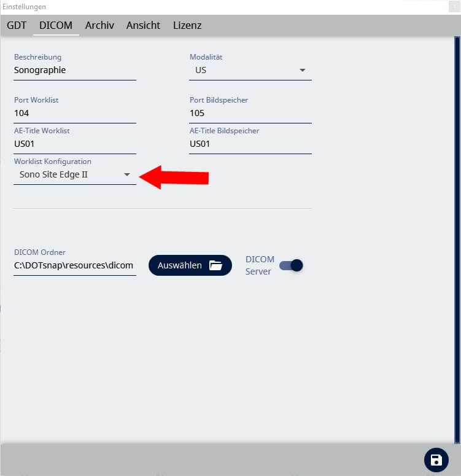461x476 pixels.
Task: Click the Einstellungen window title
Action: 23,7
